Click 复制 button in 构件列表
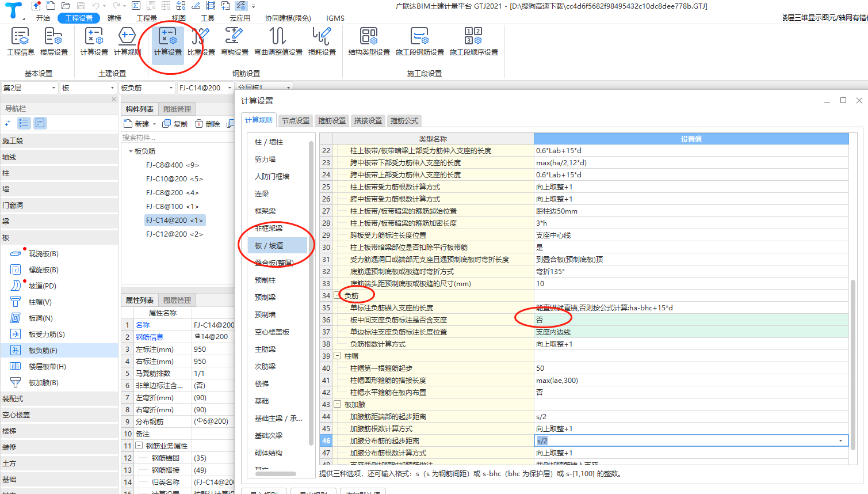Image resolution: width=868 pixels, height=494 pixels. point(175,124)
